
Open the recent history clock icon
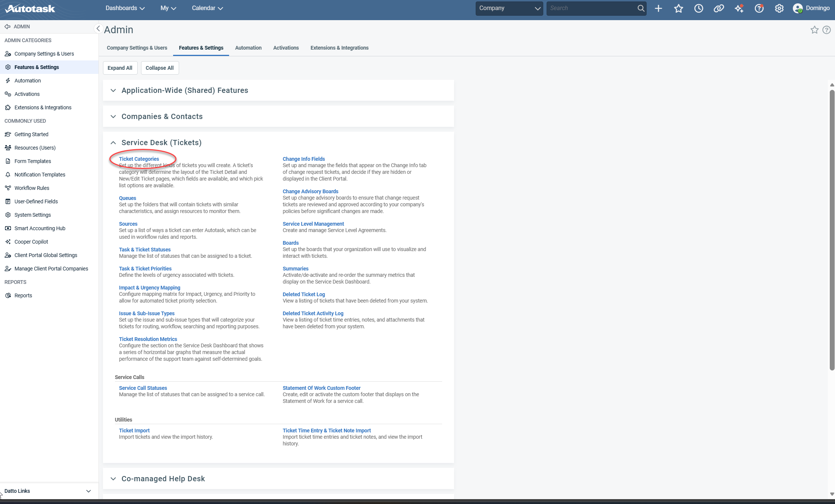[698, 8]
